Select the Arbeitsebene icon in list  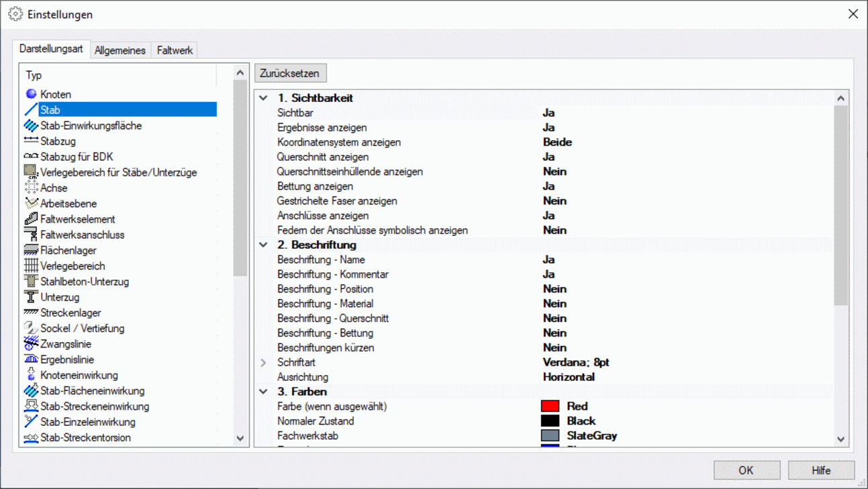click(x=31, y=203)
